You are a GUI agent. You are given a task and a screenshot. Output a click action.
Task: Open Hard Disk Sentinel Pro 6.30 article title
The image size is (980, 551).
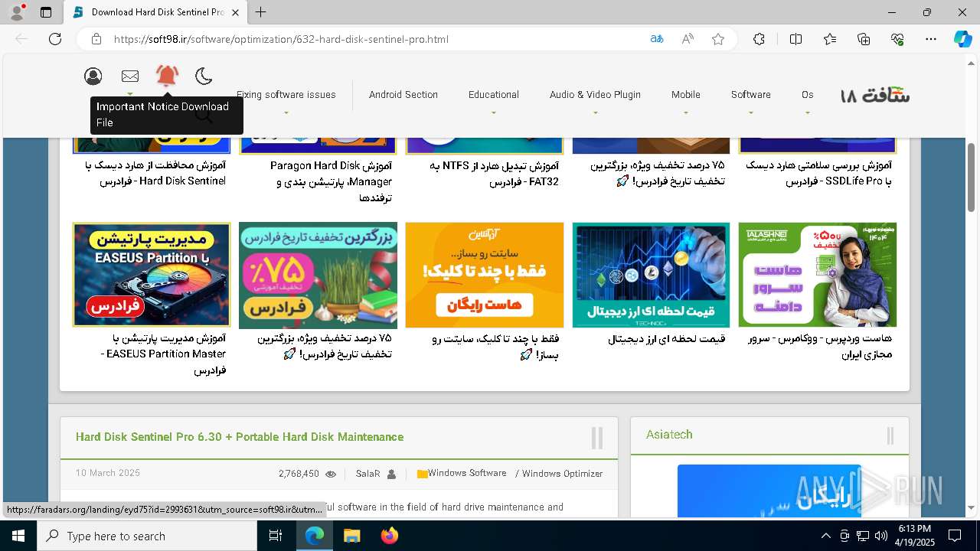tap(240, 437)
